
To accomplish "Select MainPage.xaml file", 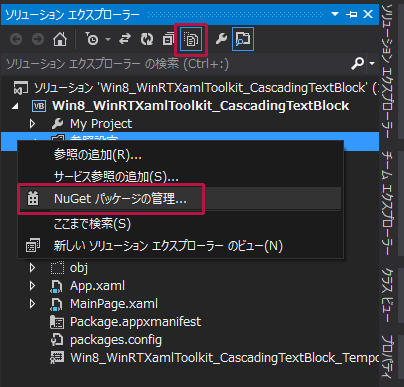I will (x=114, y=304).
